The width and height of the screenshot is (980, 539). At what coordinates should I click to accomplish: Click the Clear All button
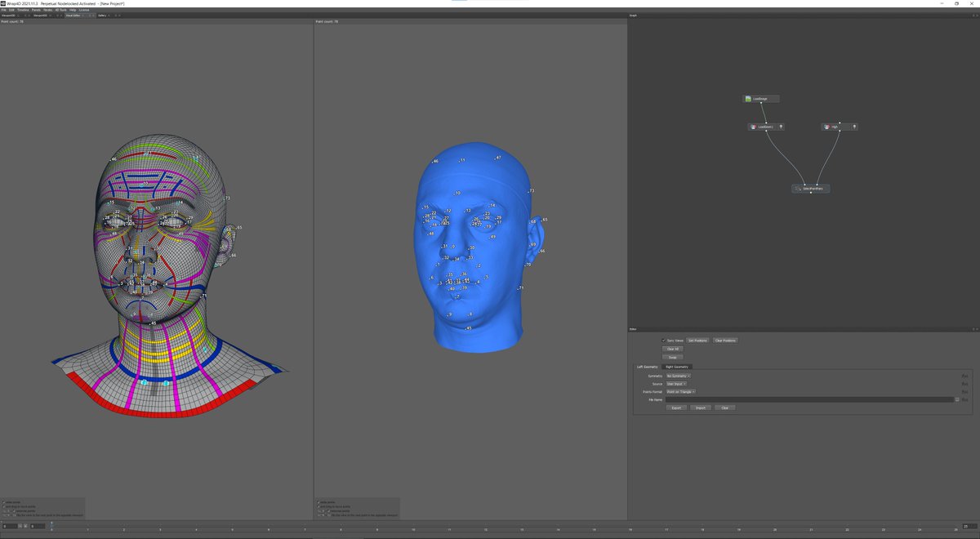click(x=673, y=349)
